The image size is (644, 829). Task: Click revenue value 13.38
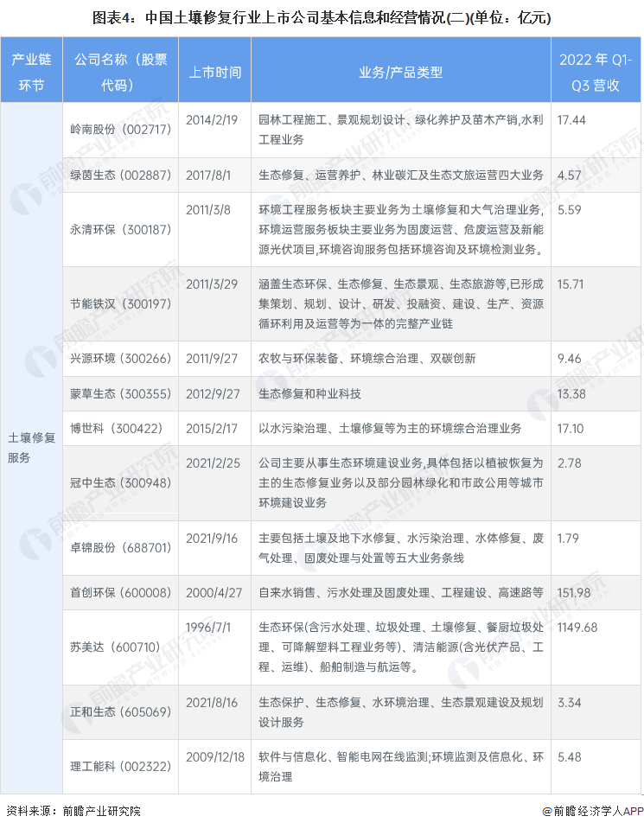click(571, 394)
